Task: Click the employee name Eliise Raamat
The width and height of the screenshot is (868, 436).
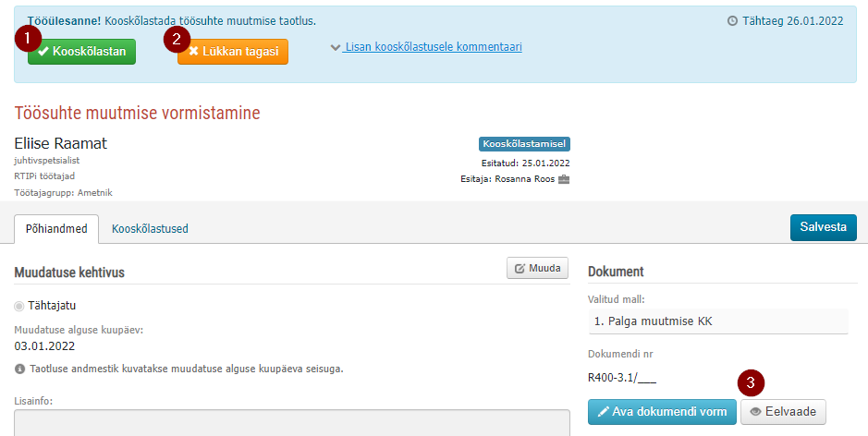Action: 61,144
